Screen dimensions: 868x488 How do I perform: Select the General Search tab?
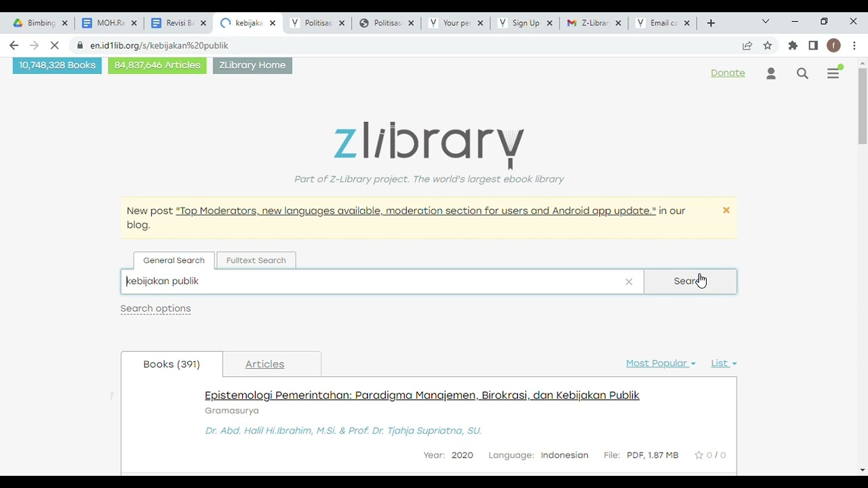pyautogui.click(x=174, y=260)
